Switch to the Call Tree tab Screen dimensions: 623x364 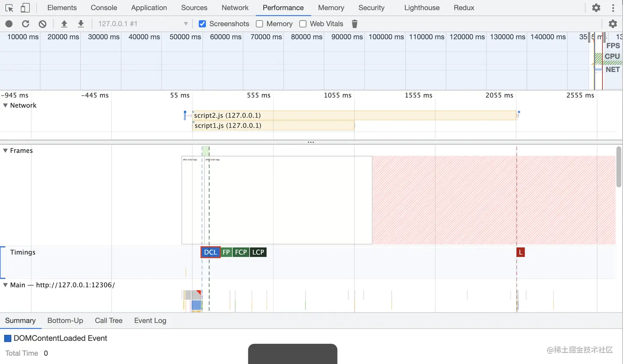(x=109, y=320)
